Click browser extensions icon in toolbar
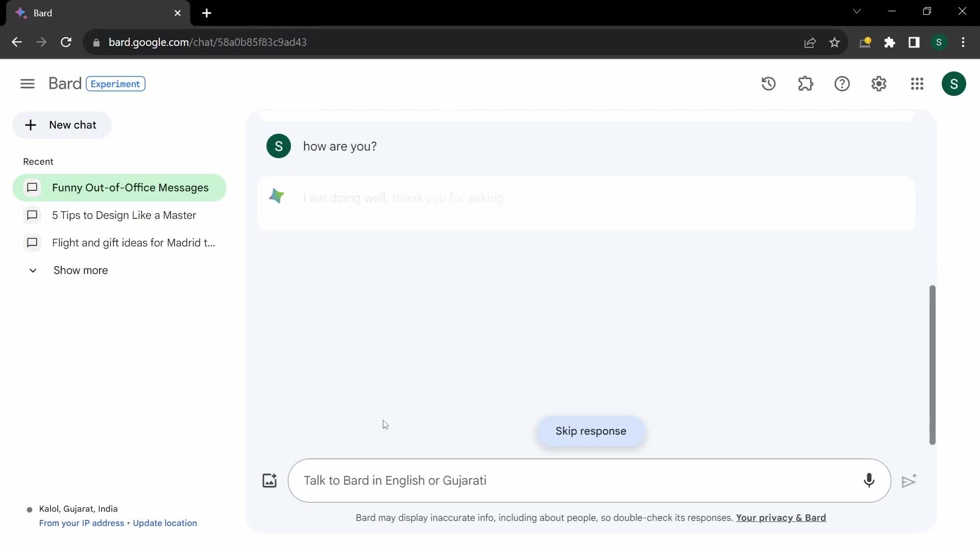 pyautogui.click(x=890, y=42)
